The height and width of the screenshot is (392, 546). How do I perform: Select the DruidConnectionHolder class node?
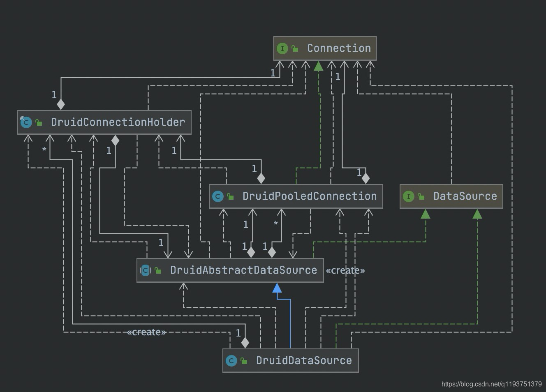point(104,122)
